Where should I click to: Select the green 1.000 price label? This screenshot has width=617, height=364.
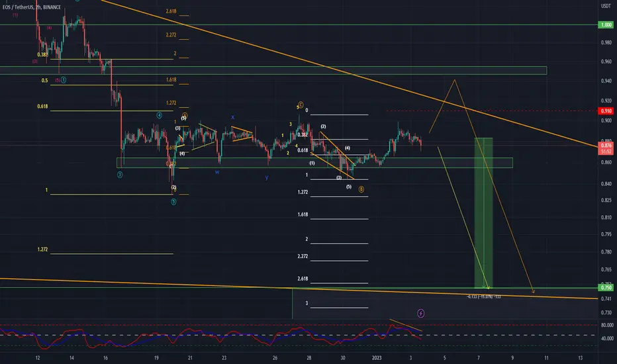coord(606,24)
